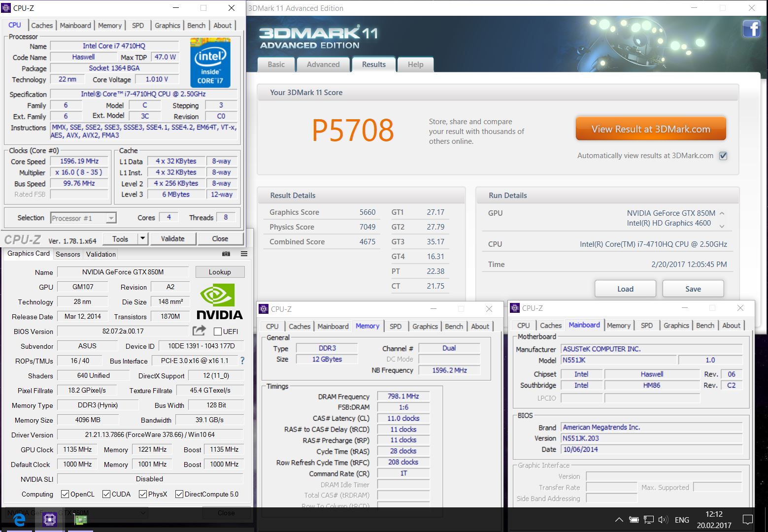Click the Intel Core i7 logo in CPU-Z
768x532 pixels.
click(x=210, y=63)
